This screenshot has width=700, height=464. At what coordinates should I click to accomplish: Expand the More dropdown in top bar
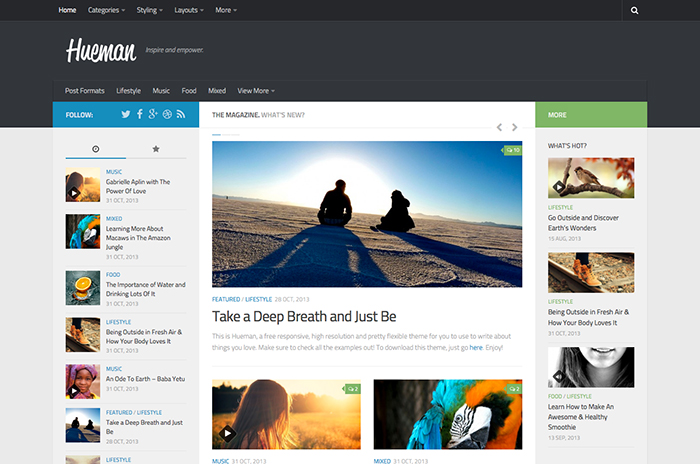tap(226, 10)
